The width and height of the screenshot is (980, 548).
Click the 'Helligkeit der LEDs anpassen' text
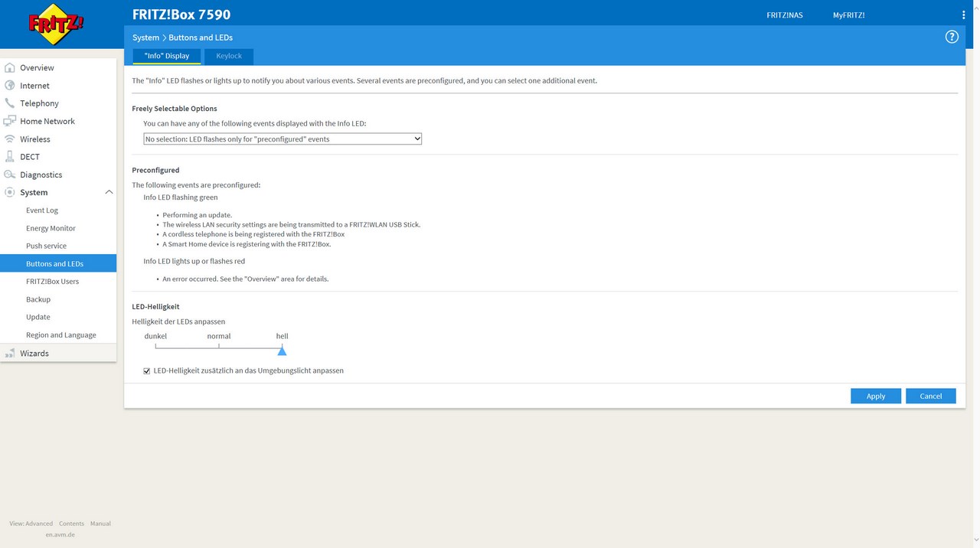click(x=178, y=321)
